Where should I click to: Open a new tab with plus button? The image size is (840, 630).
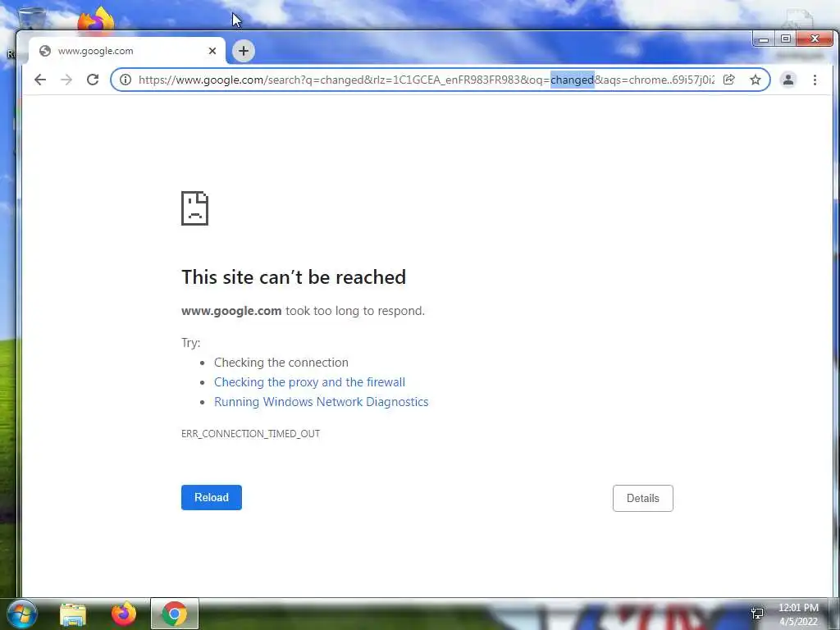pyautogui.click(x=243, y=51)
